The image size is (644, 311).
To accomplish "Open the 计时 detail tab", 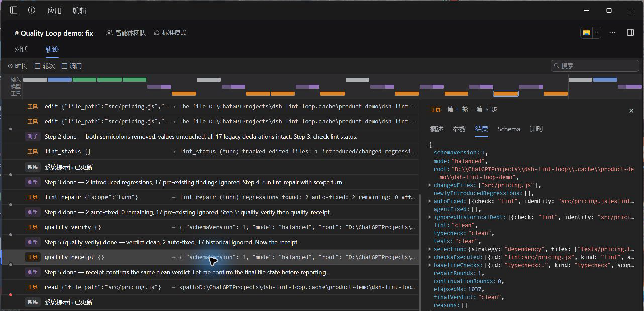I will pos(536,129).
